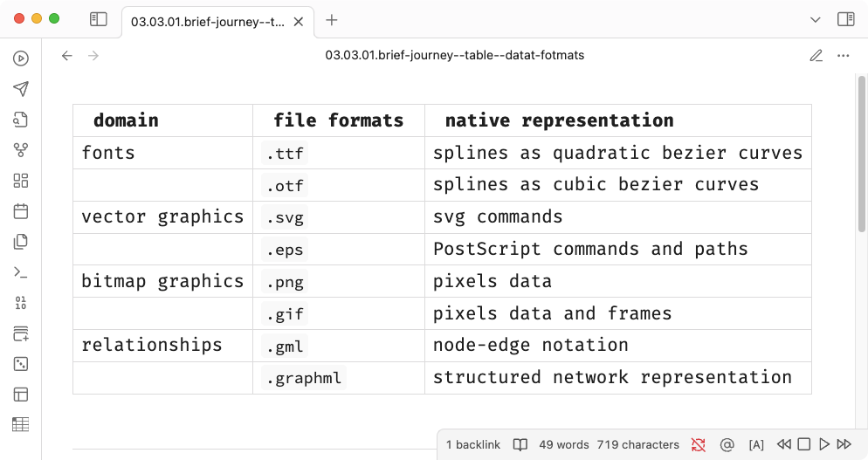Screen dimensions: 868x460
Task: Click the vertical scrollbar thumb
Action: (x=861, y=154)
